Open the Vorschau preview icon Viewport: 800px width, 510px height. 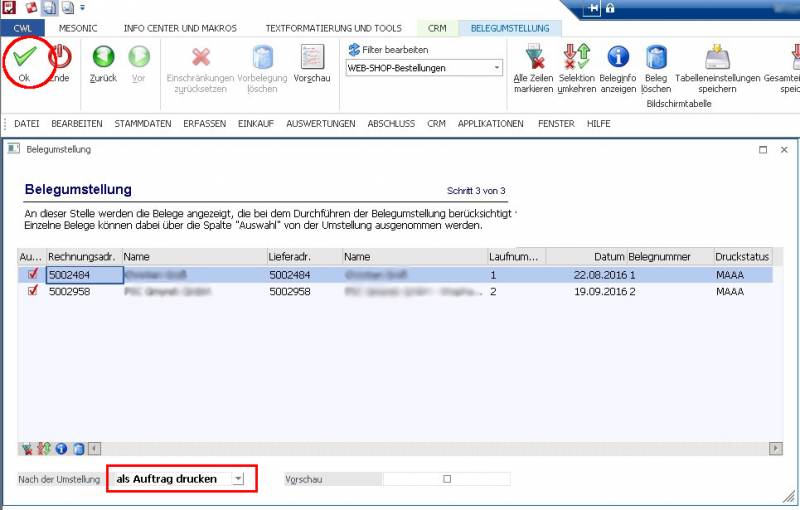click(x=312, y=57)
